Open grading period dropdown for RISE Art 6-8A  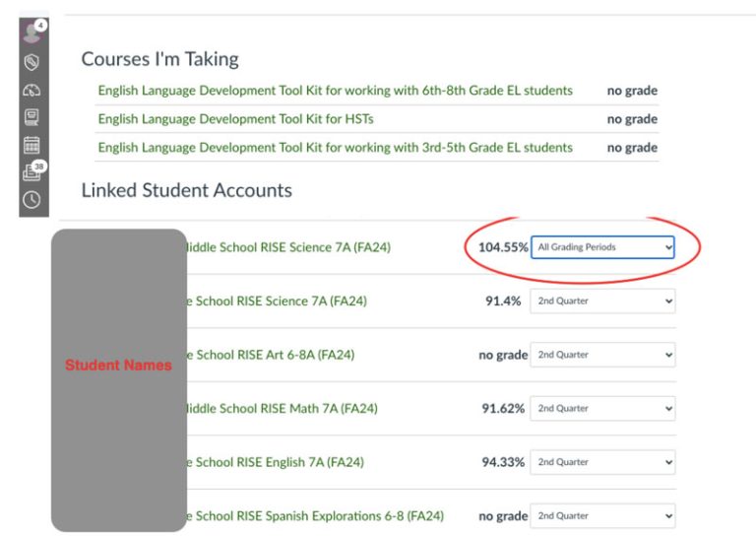(603, 355)
